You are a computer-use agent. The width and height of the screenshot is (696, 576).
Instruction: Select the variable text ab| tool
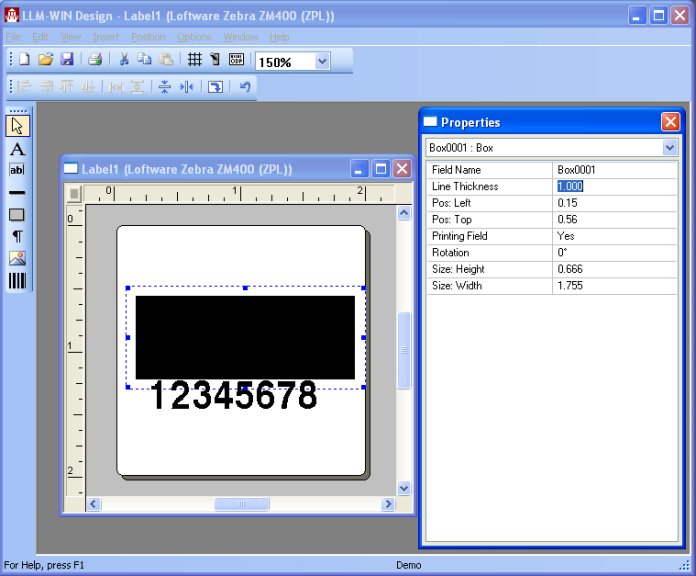[17, 170]
